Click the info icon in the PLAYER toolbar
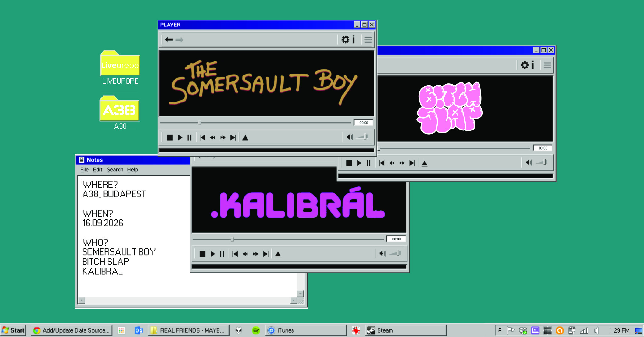Screen dimensions: 644x337 tap(354, 39)
